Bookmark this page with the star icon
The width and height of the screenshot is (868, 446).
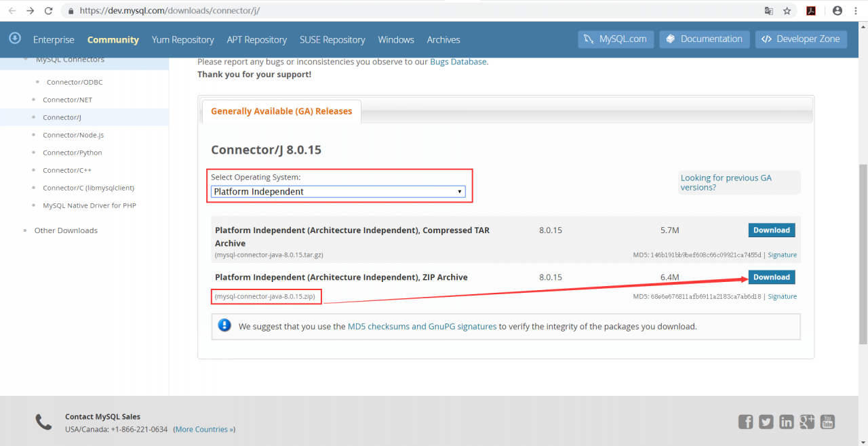[787, 11]
